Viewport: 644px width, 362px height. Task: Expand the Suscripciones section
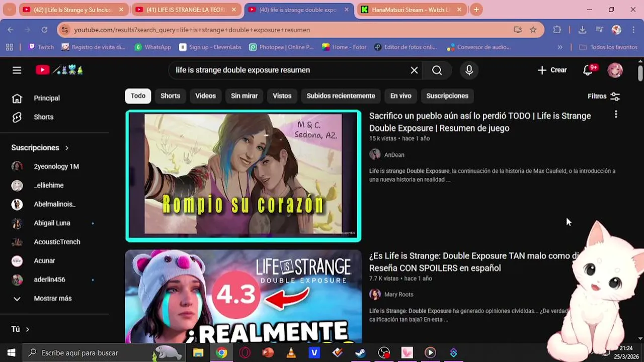point(40,148)
